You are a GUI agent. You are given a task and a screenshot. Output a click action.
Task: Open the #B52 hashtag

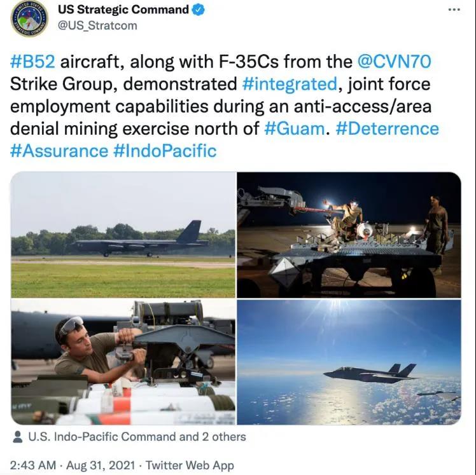32,62
